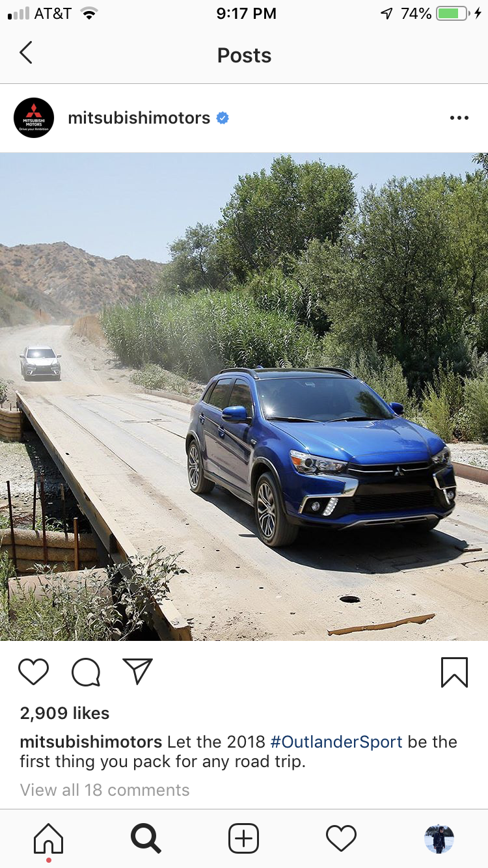Tap the blue SUV post photo
Image resolution: width=488 pixels, height=868 pixels.
tap(244, 397)
